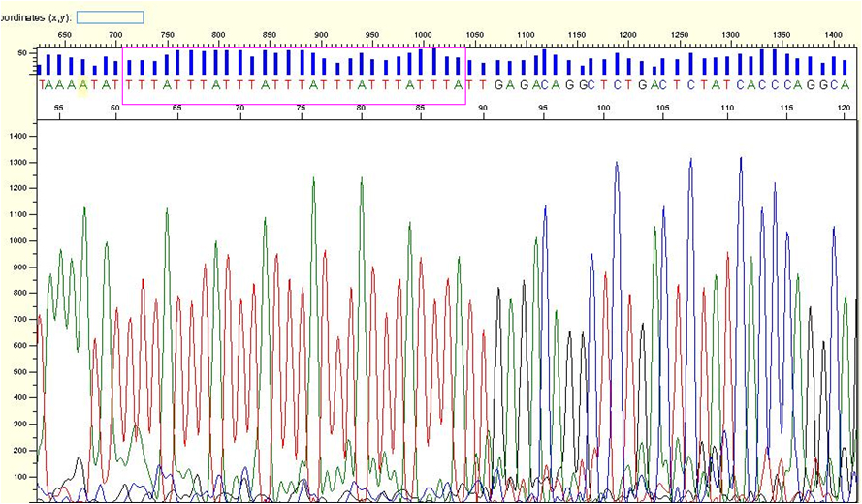Click the 1400 label on the y-axis
Viewport: 862px width, 504px height.
coord(18,137)
